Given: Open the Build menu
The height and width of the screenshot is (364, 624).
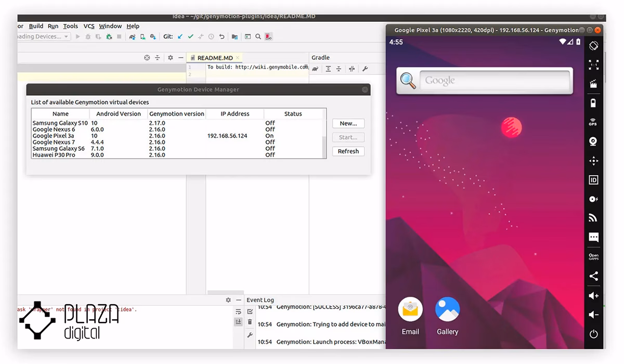Looking at the screenshot, I should [36, 26].
